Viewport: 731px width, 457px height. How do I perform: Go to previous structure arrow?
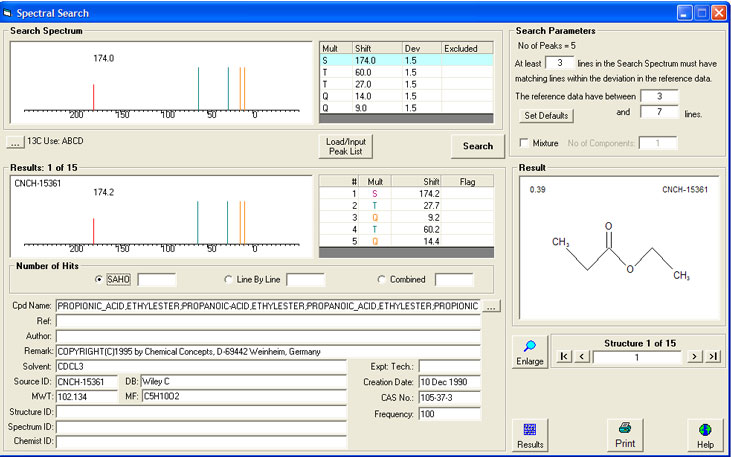tap(582, 356)
